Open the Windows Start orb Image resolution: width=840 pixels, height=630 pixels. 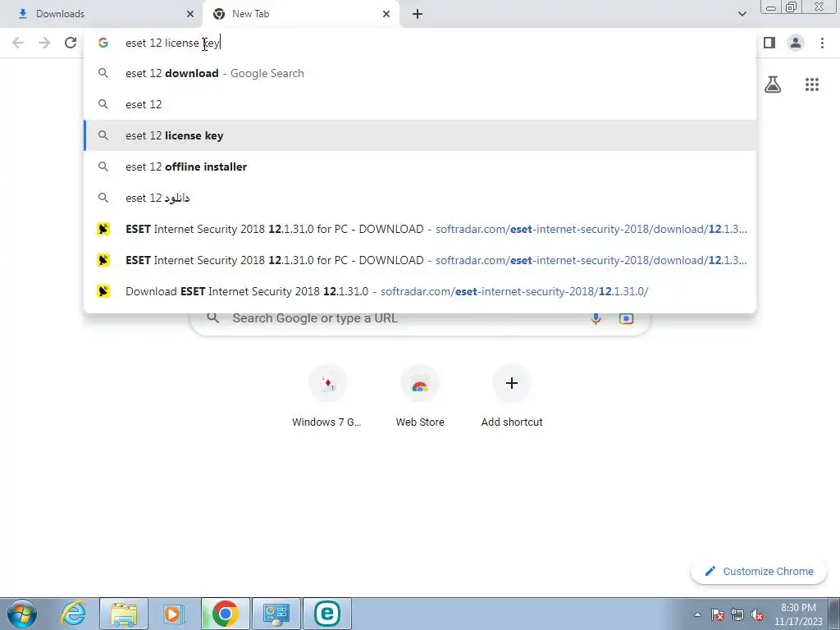(22, 614)
